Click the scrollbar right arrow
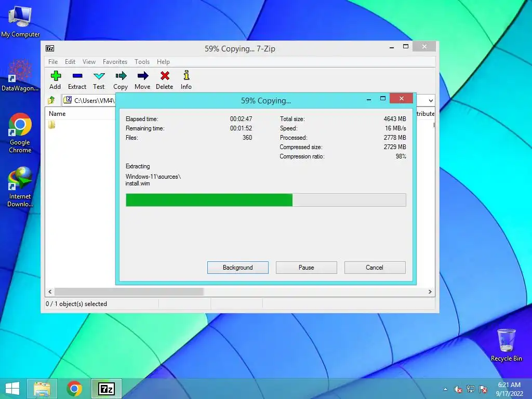 click(430, 292)
